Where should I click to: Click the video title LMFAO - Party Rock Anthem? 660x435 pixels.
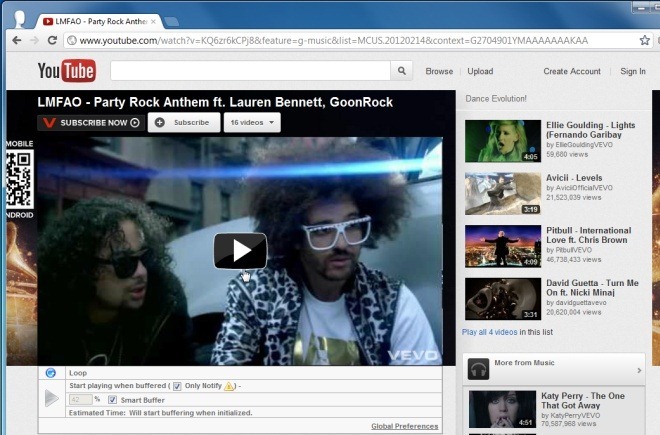pyautogui.click(x=215, y=102)
